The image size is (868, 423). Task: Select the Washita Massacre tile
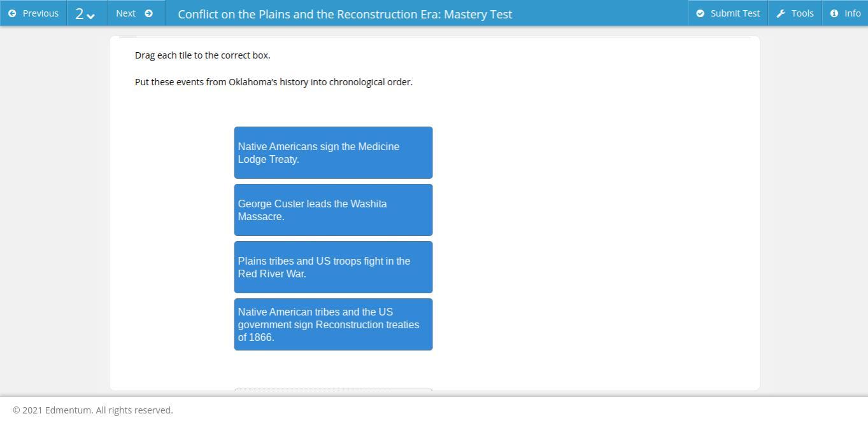pos(333,210)
